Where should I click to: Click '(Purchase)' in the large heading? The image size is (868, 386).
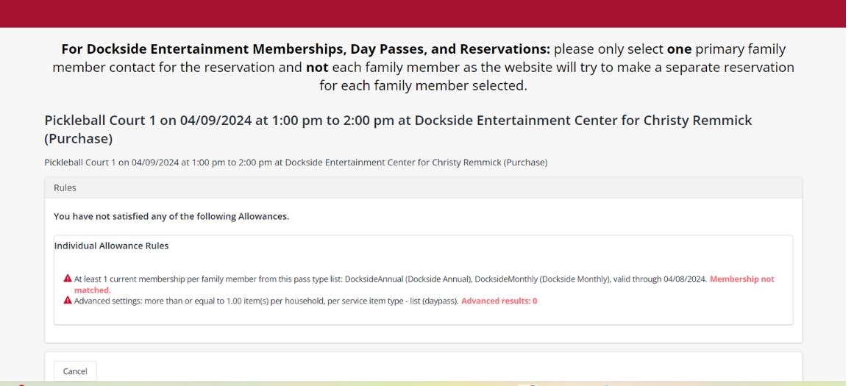pyautogui.click(x=78, y=138)
